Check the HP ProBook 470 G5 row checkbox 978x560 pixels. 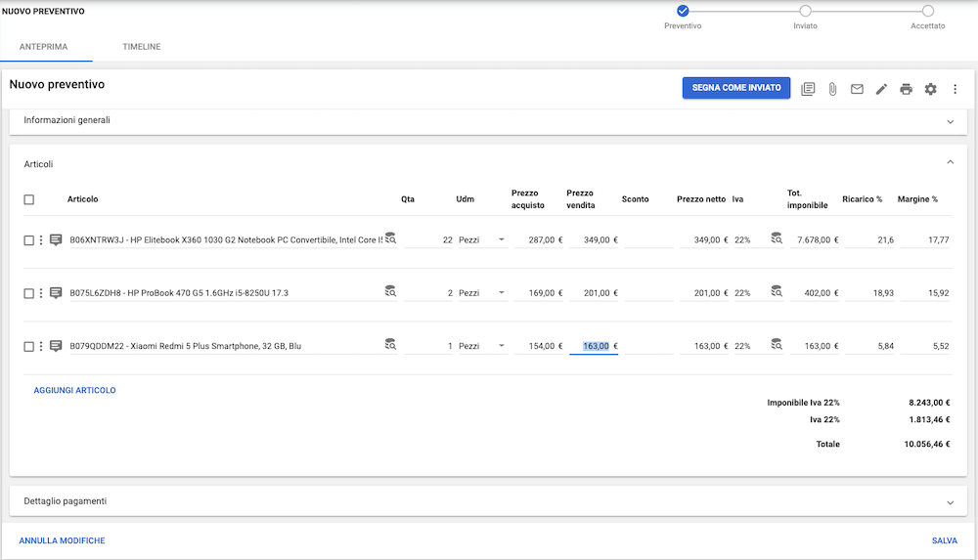(29, 293)
